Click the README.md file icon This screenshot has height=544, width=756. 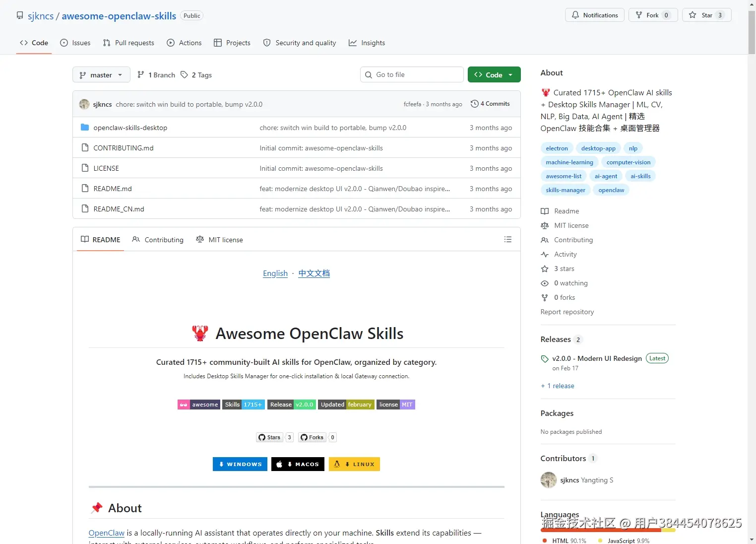tap(85, 189)
